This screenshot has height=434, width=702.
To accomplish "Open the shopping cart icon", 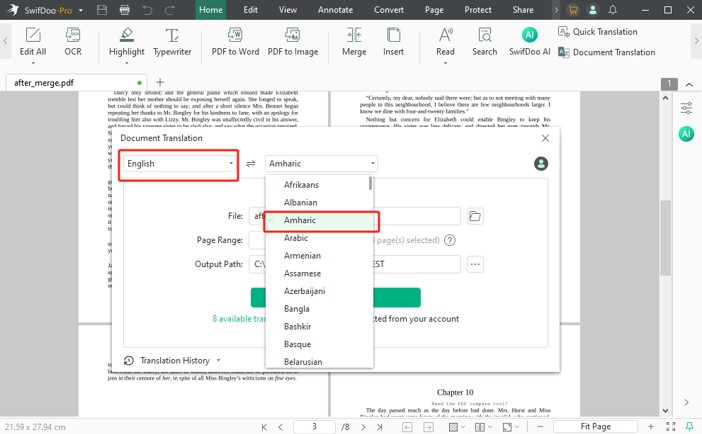I will (573, 10).
